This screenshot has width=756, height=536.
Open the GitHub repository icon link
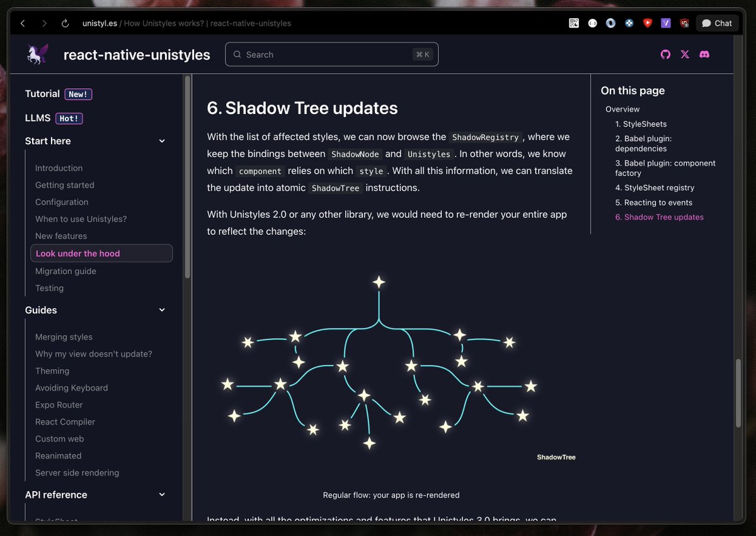665,54
